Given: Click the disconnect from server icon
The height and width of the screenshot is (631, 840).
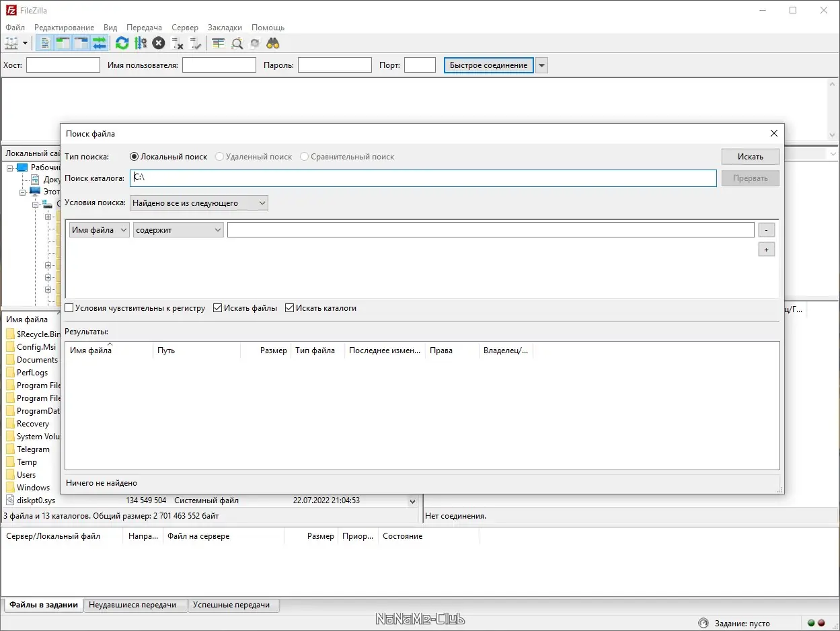Looking at the screenshot, I should coord(178,43).
